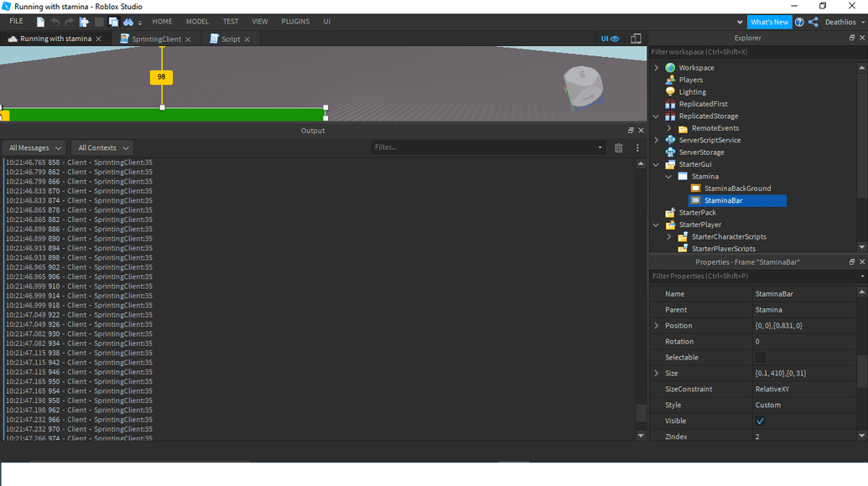
Task: Open the All Messages dropdown
Action: (34, 147)
